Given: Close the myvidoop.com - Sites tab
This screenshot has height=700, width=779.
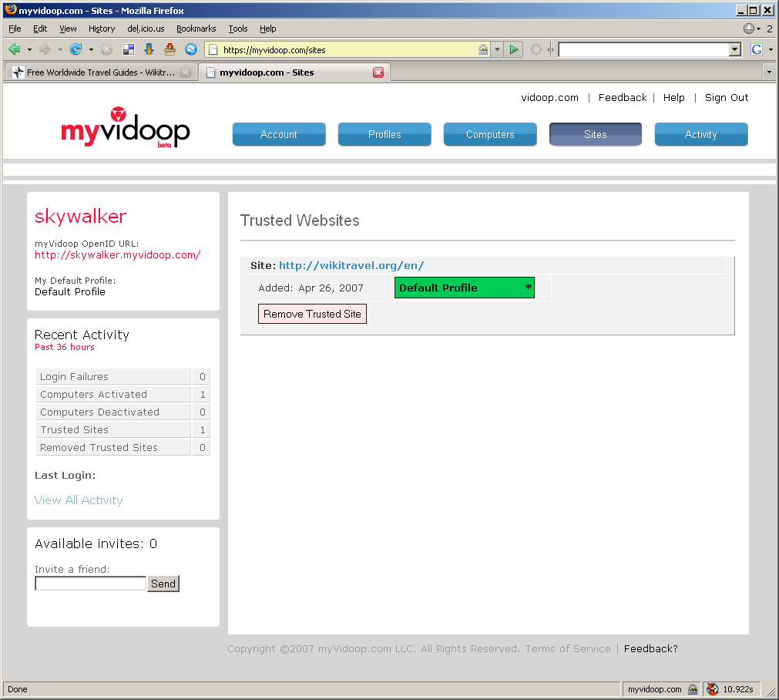Looking at the screenshot, I should [378, 72].
